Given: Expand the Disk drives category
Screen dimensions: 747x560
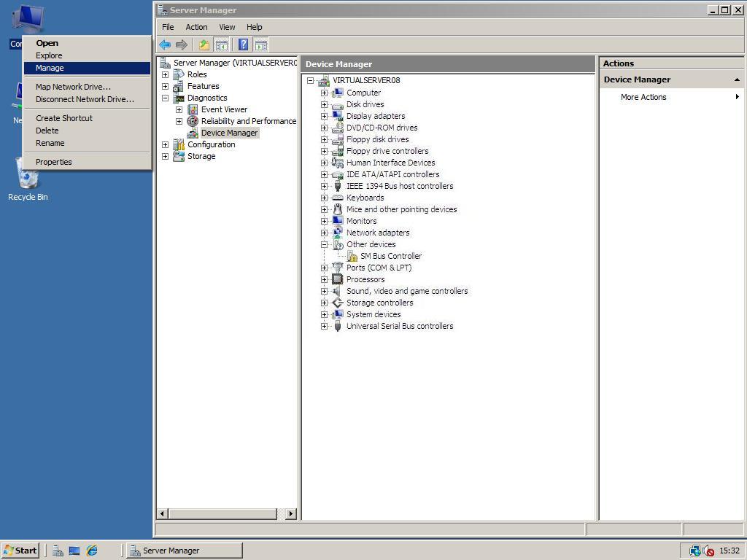Looking at the screenshot, I should point(324,104).
